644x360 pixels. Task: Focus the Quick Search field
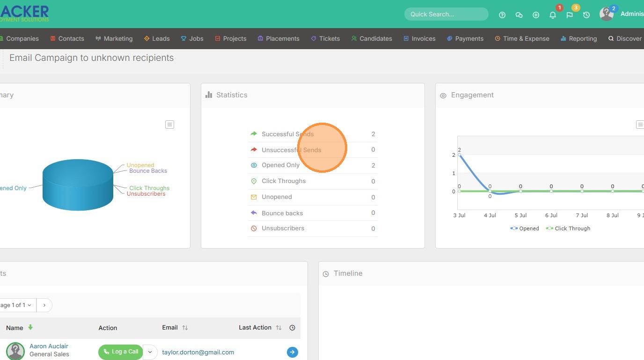(x=446, y=14)
